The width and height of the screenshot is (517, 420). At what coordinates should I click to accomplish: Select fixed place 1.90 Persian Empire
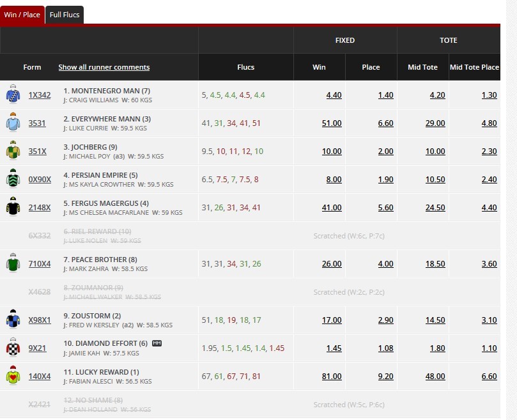coord(385,180)
